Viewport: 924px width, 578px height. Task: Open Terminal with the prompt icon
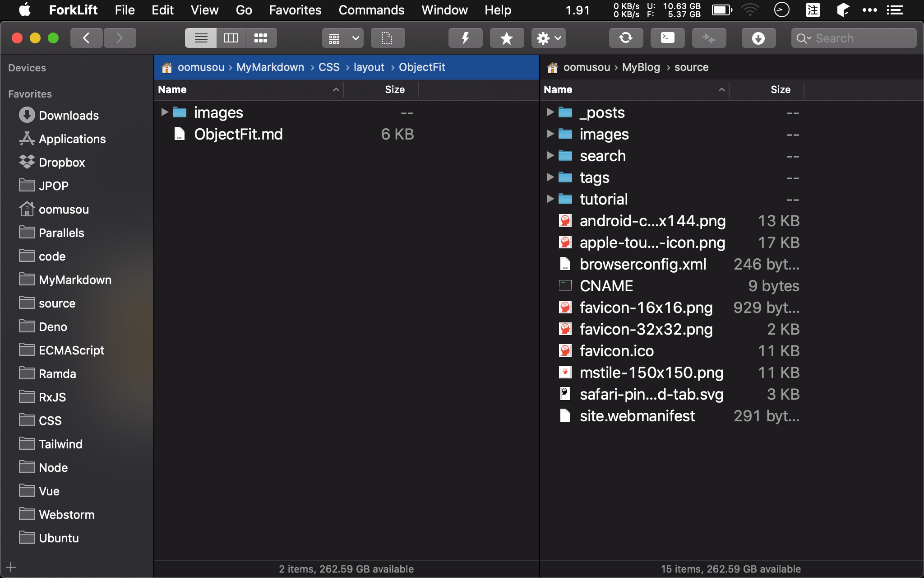tap(667, 38)
